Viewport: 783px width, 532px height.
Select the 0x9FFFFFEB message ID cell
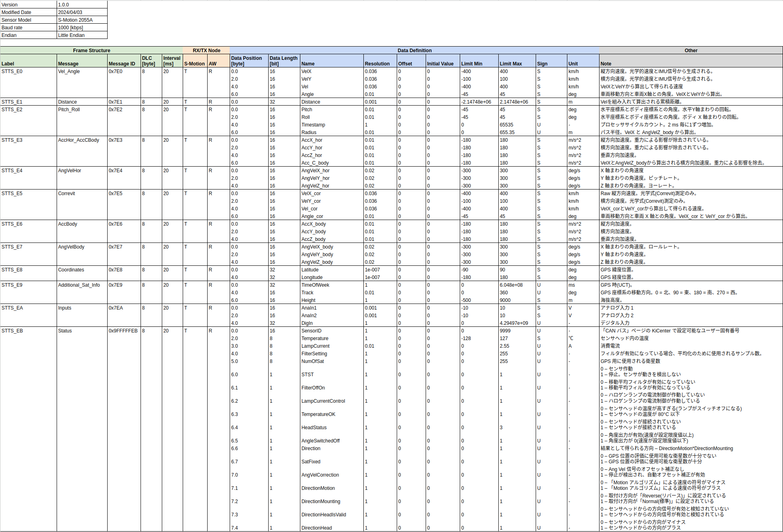124,331
